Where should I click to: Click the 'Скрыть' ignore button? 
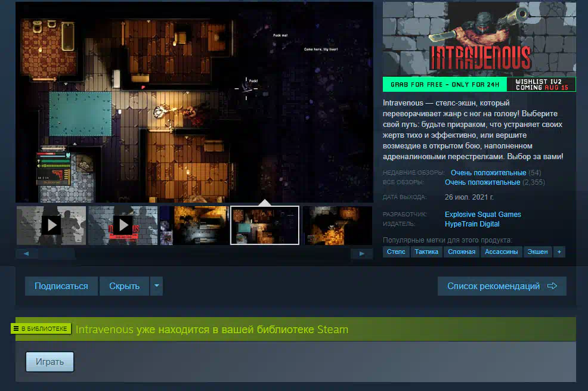[124, 286]
